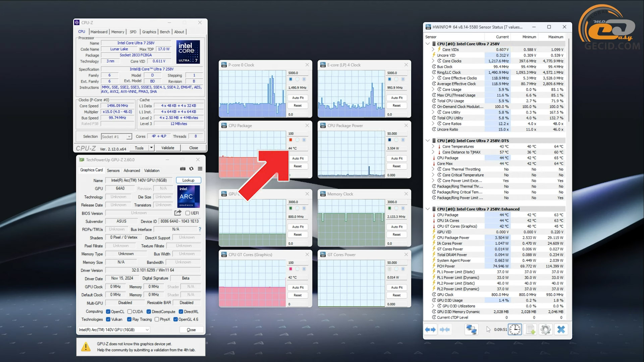Click the BIOS Version export share icon
Screen dimensions: 644x362
pyautogui.click(x=178, y=213)
